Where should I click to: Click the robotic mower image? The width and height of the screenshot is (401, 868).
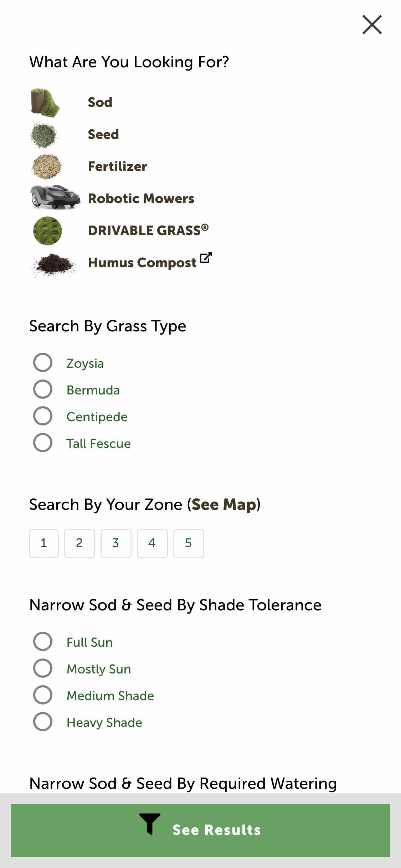(x=55, y=197)
